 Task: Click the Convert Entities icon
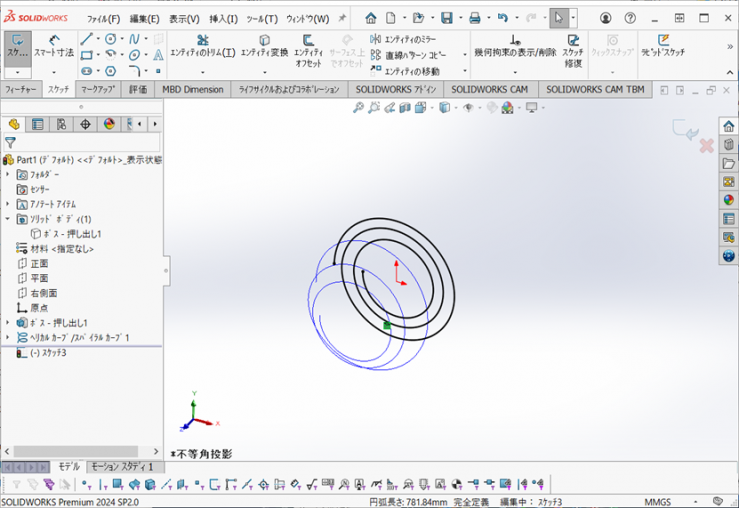(x=265, y=46)
